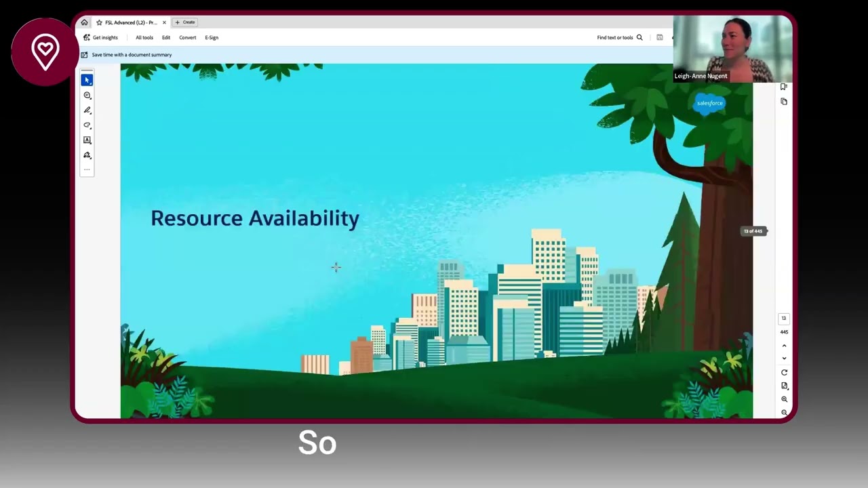The height and width of the screenshot is (488, 868).
Task: Open the bookmarks panel icon
Action: click(783, 87)
